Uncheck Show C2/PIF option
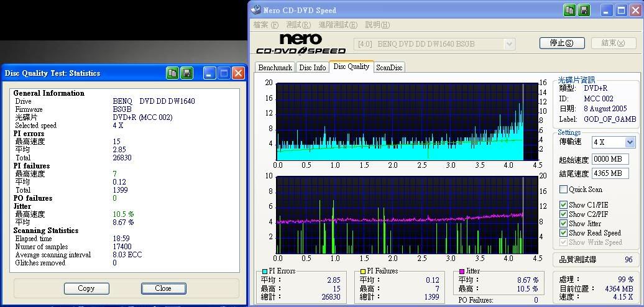Image resolution: width=644 pixels, height=307 pixels. pyautogui.click(x=563, y=214)
